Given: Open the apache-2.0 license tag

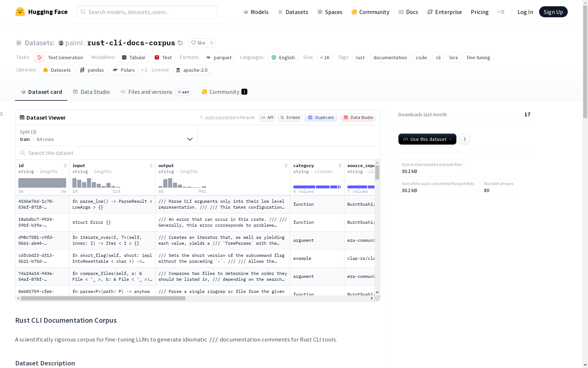Looking at the screenshot, I should tap(192, 70).
